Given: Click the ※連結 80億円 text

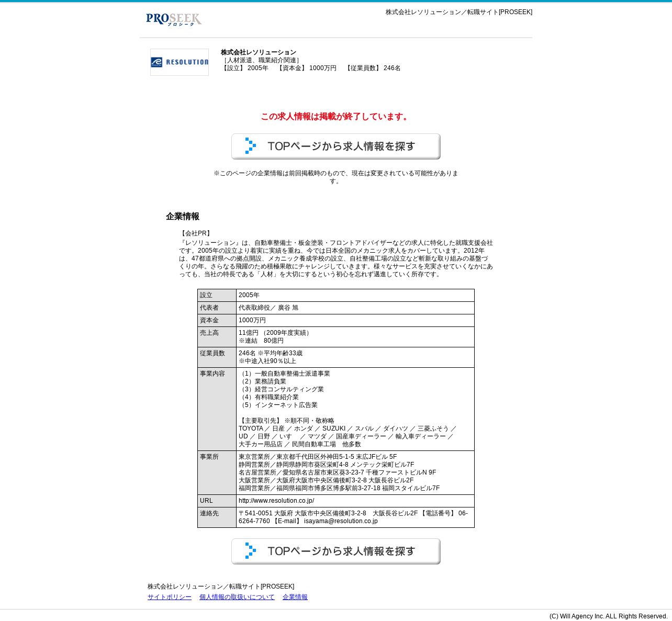Looking at the screenshot, I should 261,341.
